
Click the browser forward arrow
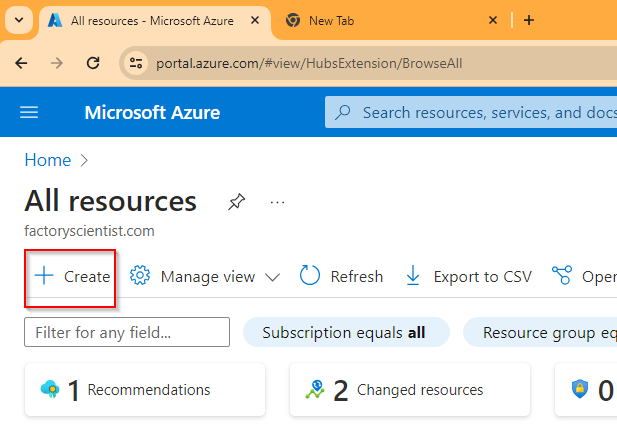pyautogui.click(x=57, y=63)
